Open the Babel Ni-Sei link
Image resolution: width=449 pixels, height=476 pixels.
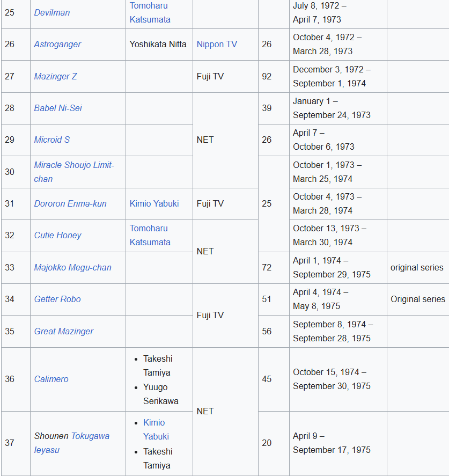click(58, 108)
